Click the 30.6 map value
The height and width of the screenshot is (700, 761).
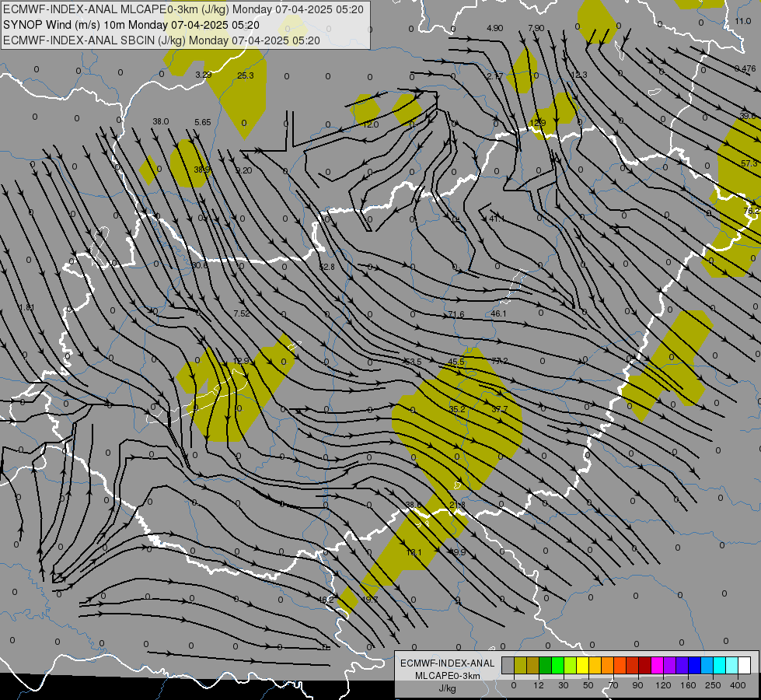click(199, 265)
